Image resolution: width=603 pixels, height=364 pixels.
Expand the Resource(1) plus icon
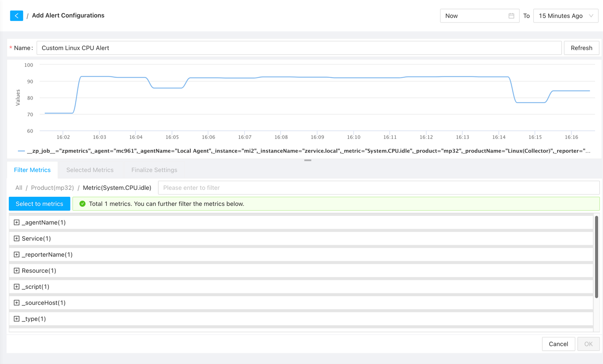tap(17, 271)
